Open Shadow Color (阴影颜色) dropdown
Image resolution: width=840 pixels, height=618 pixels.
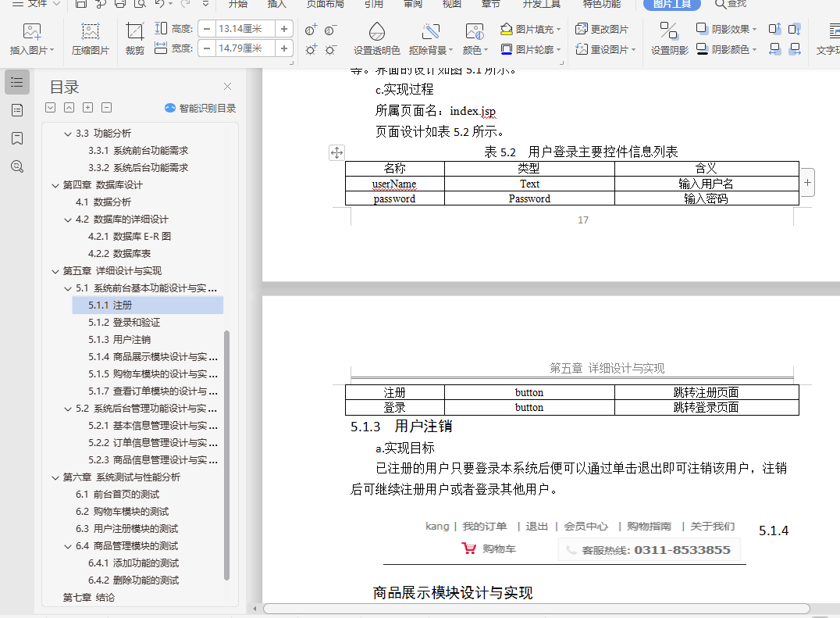(727, 49)
